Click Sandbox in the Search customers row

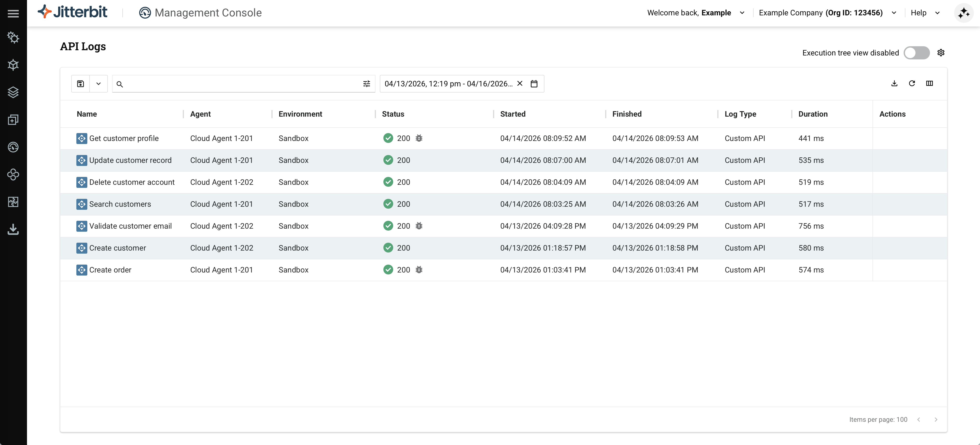pos(293,204)
